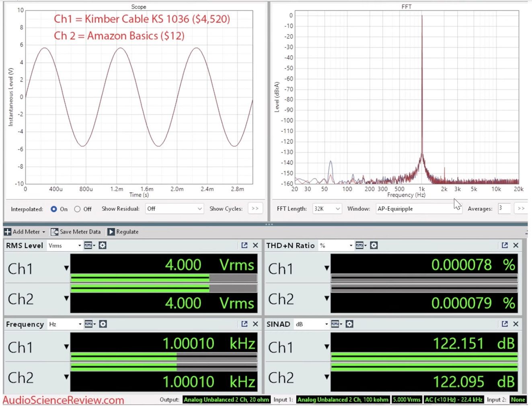Screen dimensions: 532x408
Task: Click THD+N Ch2 0.000079 % reading
Action: click(473, 303)
